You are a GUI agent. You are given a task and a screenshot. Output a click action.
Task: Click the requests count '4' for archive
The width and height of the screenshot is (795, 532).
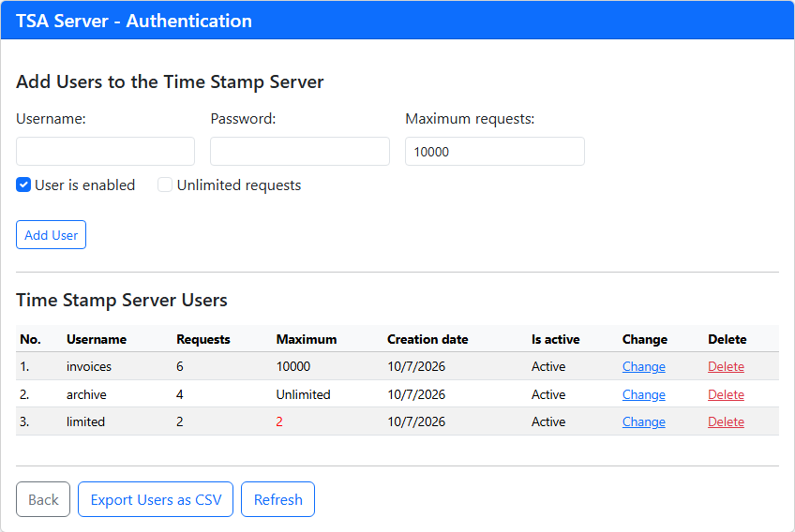click(179, 394)
